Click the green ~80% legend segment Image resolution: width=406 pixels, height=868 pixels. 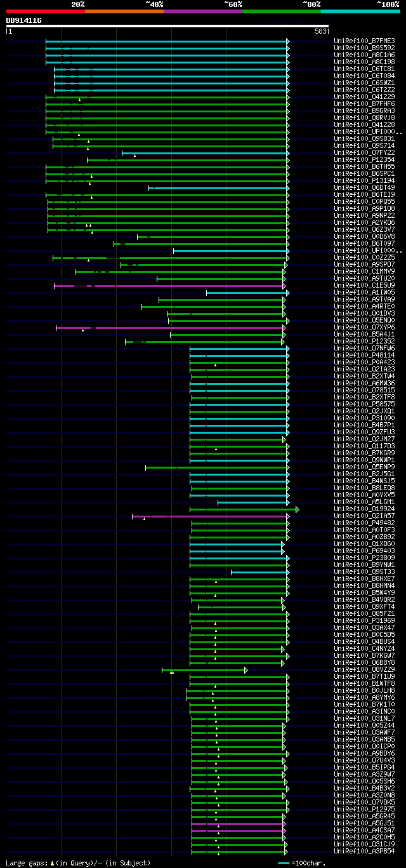click(x=282, y=11)
